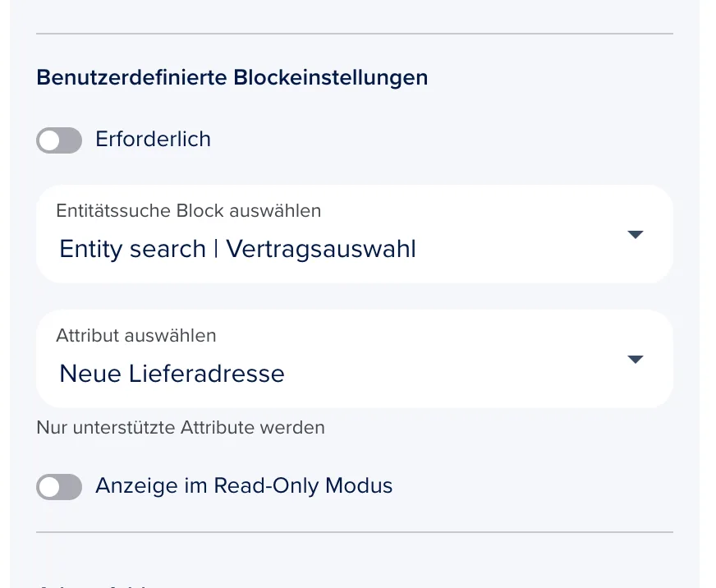Image resolution: width=716 pixels, height=588 pixels.
Task: Select the 'Neue Lieferadresse' value text
Action: 172,374
